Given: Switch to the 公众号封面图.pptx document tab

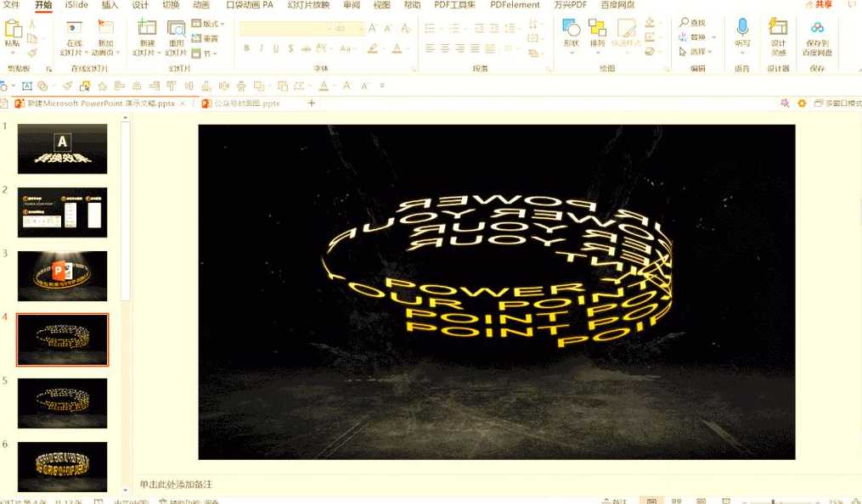Looking at the screenshot, I should (x=241, y=104).
